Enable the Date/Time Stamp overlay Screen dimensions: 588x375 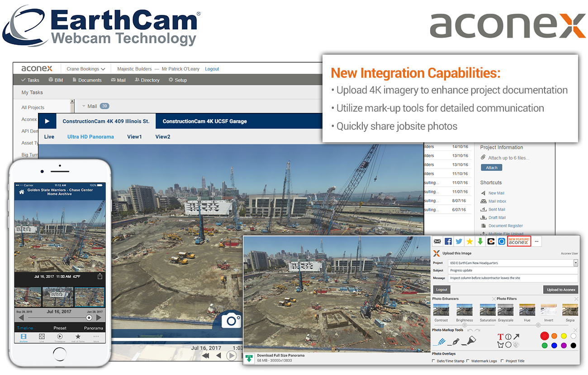click(434, 361)
